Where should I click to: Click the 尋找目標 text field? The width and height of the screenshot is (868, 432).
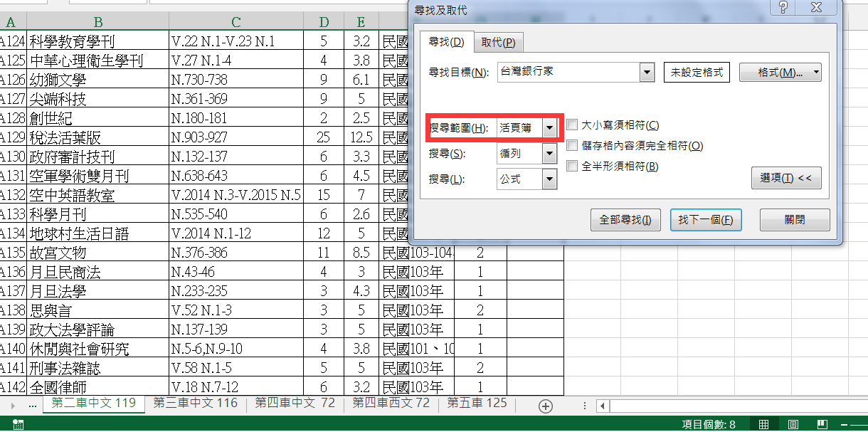pos(568,73)
